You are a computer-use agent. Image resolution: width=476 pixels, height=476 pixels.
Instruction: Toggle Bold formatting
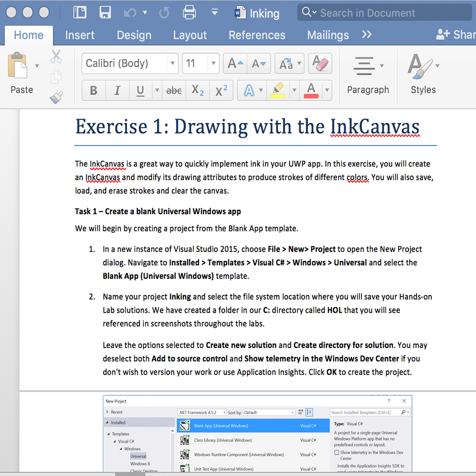94,90
